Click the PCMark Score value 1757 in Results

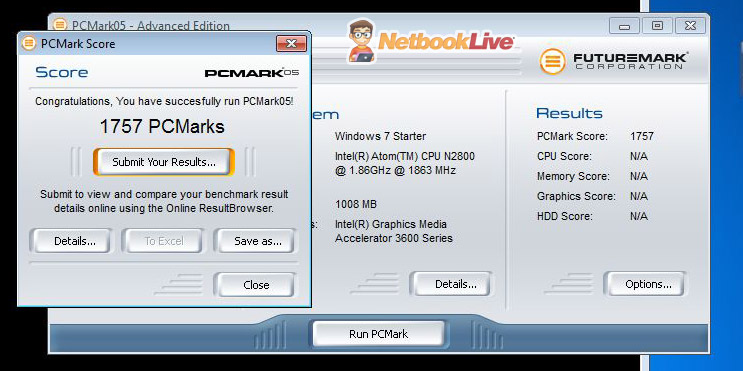click(642, 136)
